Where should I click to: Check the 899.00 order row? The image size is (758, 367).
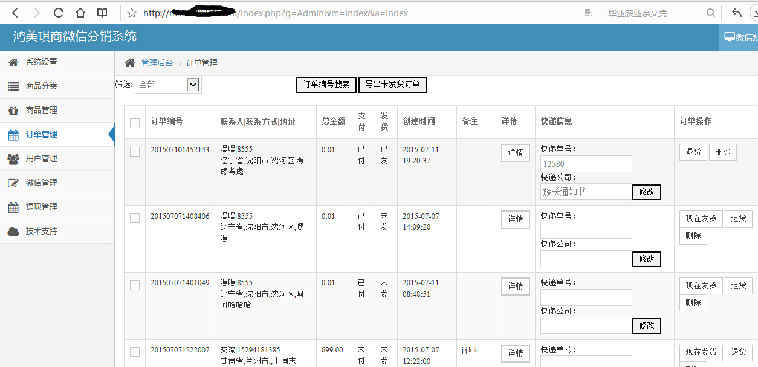[x=135, y=352]
